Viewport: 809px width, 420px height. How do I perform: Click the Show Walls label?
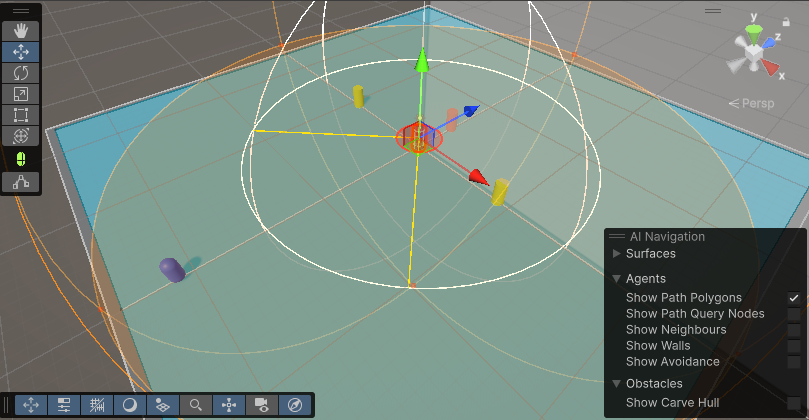tap(658, 346)
